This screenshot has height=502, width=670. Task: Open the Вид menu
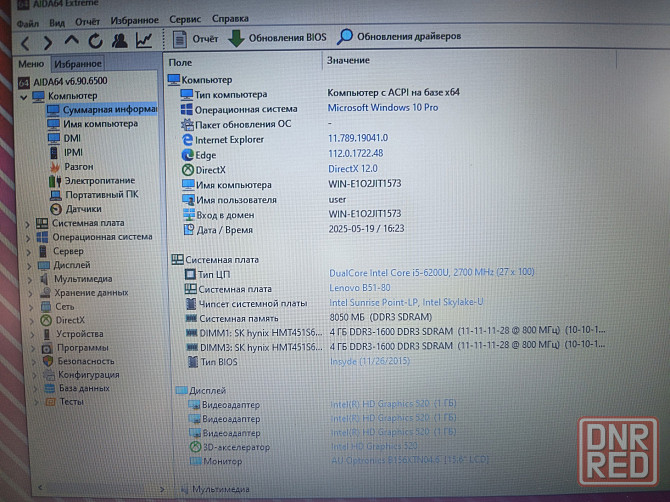(57, 23)
